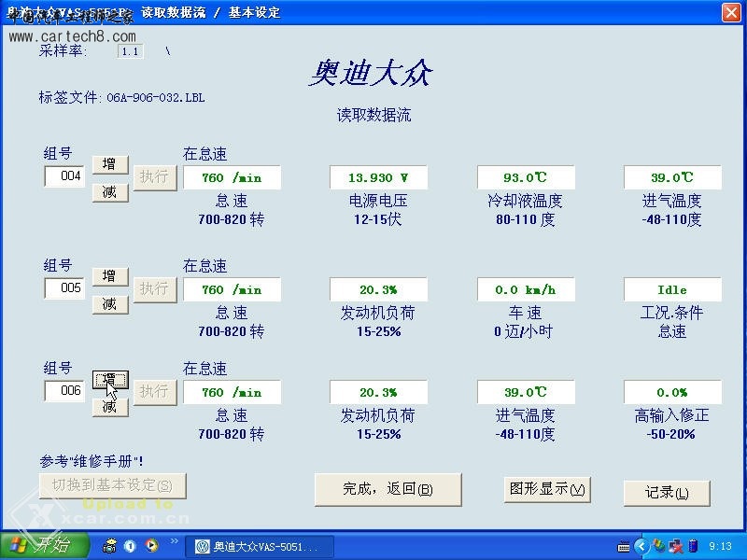This screenshot has width=747, height=560.
Task: Click 增 button for group 004
Action: [110, 164]
